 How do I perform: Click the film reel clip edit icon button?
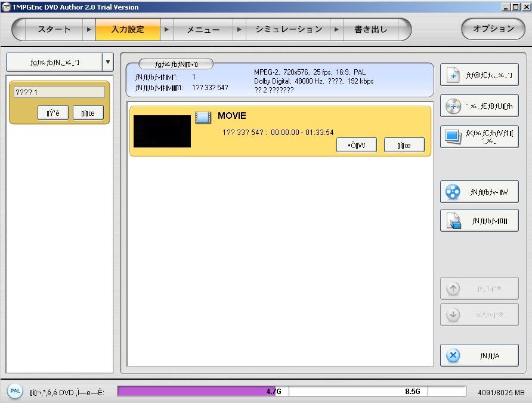pos(480,192)
